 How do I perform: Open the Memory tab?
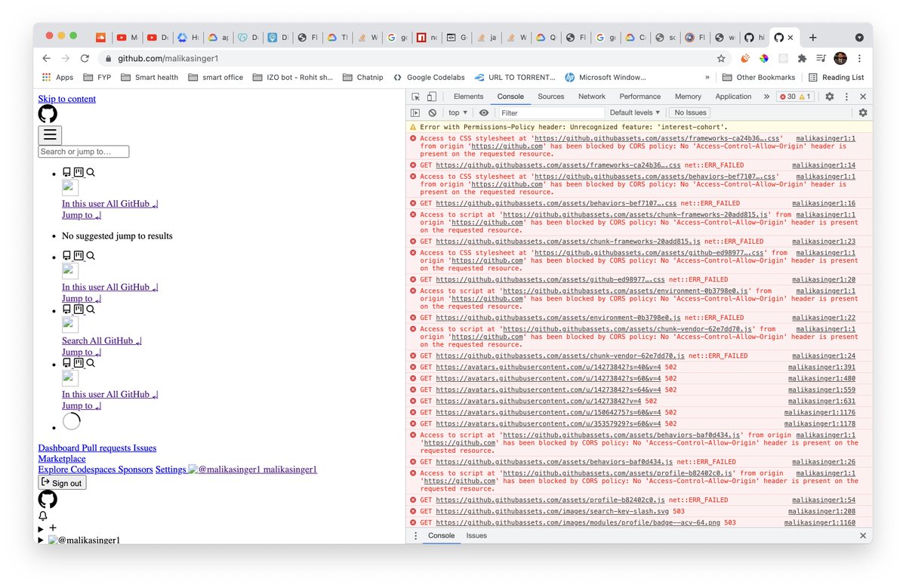pyautogui.click(x=688, y=97)
